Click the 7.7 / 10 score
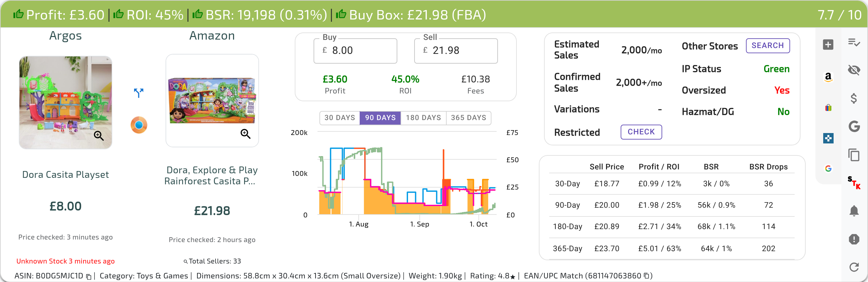Image resolution: width=868 pixels, height=282 pixels. pos(839,15)
